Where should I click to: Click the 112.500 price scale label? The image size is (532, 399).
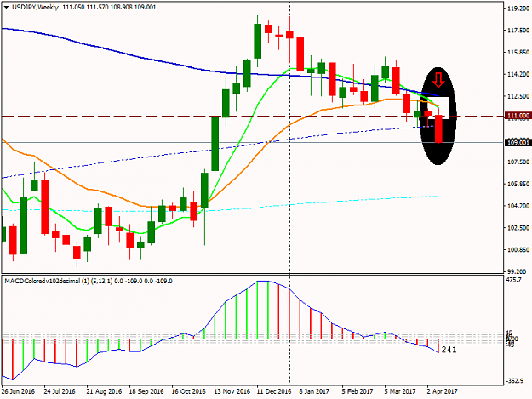518,96
